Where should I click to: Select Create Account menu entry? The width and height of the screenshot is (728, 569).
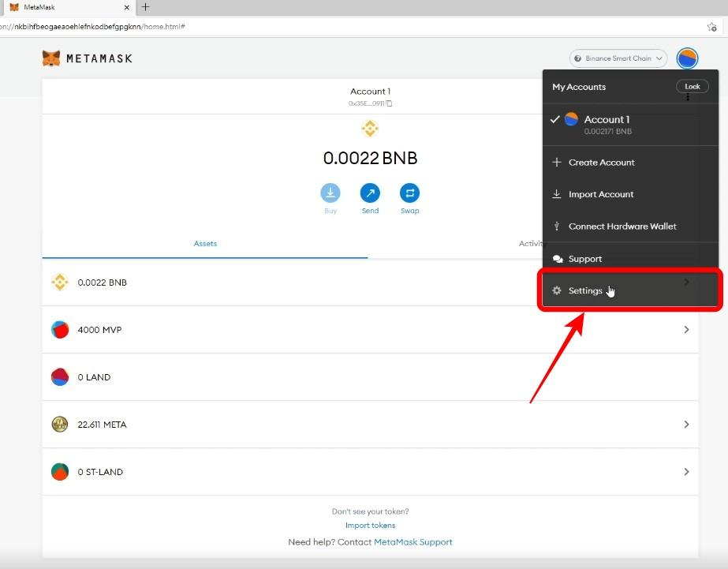point(630,162)
